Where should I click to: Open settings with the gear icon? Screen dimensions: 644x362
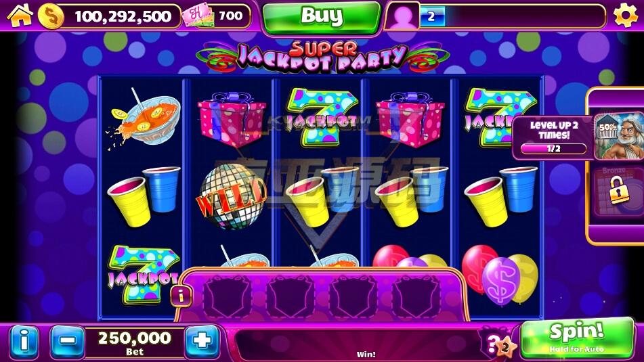pyautogui.click(x=625, y=15)
